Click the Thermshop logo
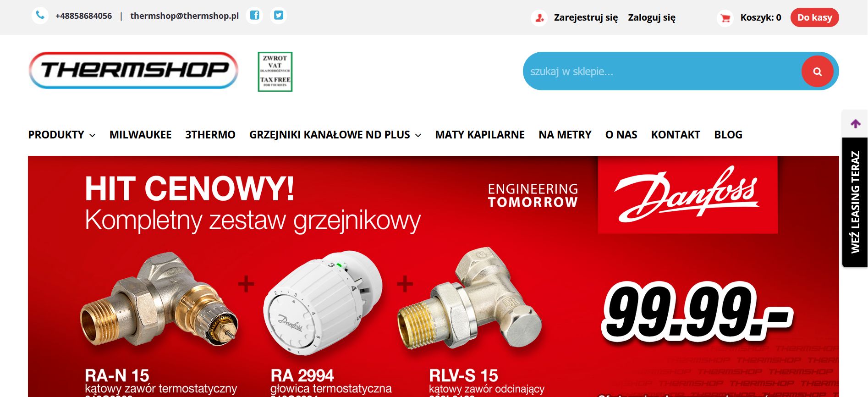 click(x=133, y=70)
